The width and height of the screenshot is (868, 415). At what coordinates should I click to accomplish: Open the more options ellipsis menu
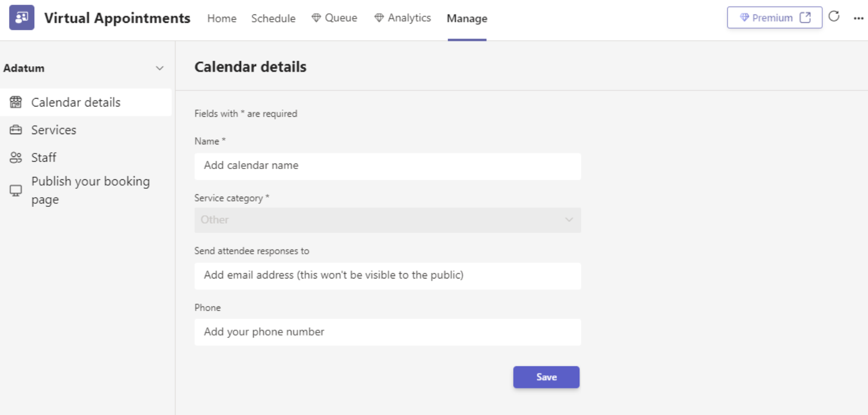tap(858, 18)
